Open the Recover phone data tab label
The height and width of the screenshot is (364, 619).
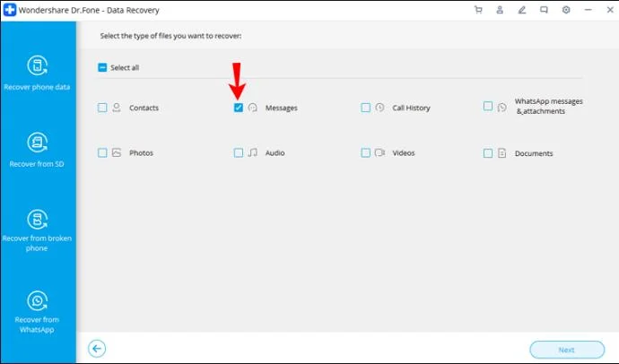[37, 87]
